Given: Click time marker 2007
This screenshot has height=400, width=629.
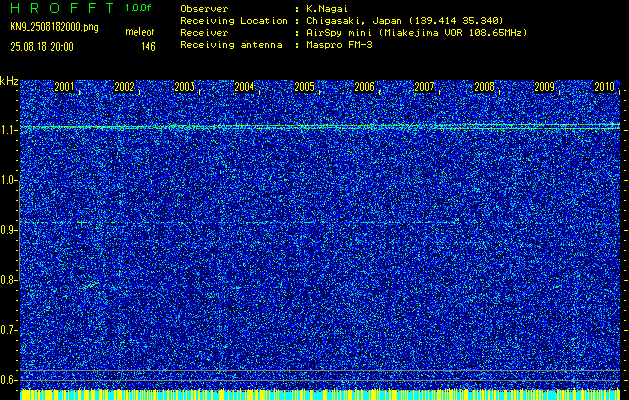Looking at the screenshot, I should click(424, 87).
